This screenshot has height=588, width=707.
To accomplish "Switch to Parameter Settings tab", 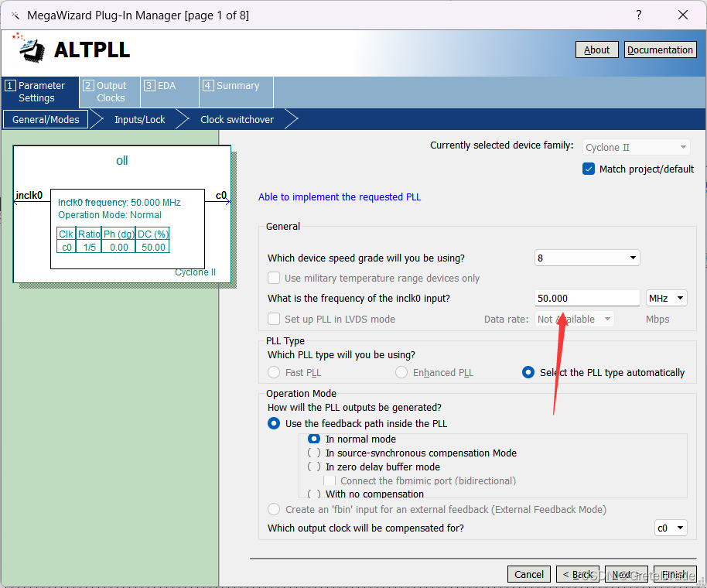I will point(39,91).
